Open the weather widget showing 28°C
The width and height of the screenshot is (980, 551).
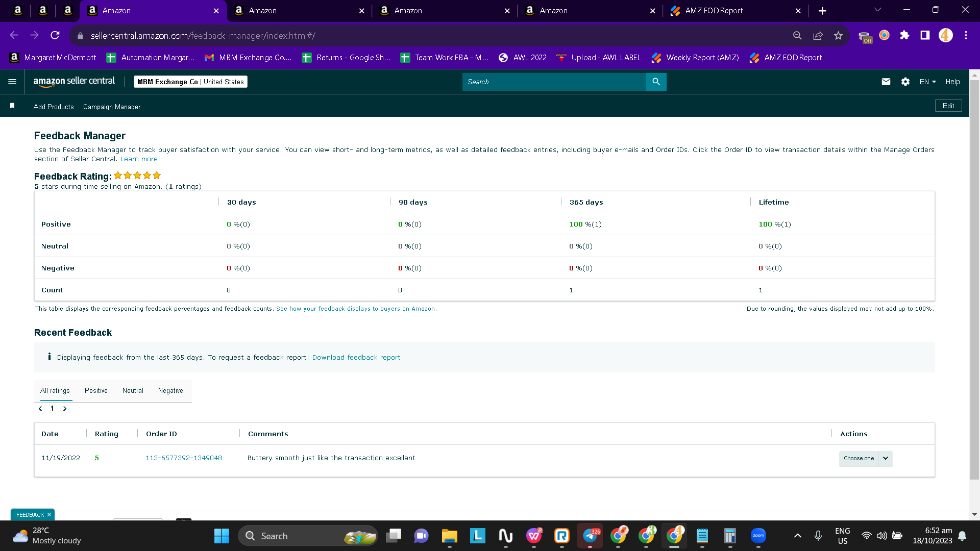coord(47,536)
